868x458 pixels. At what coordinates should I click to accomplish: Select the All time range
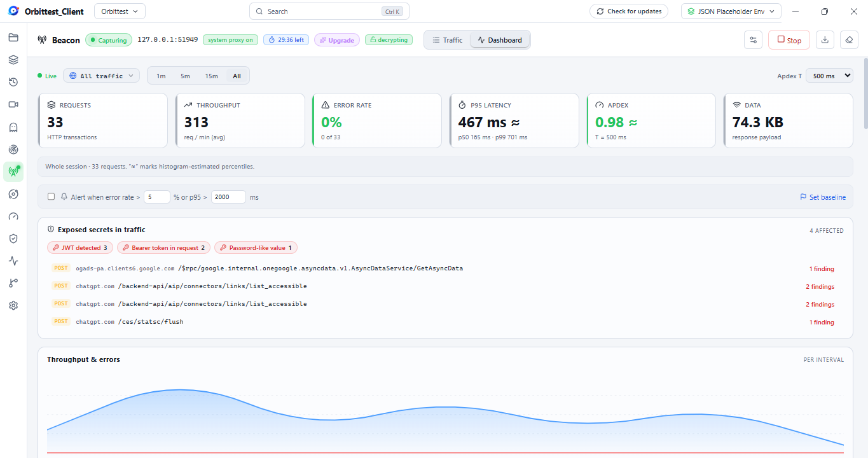[x=237, y=76]
